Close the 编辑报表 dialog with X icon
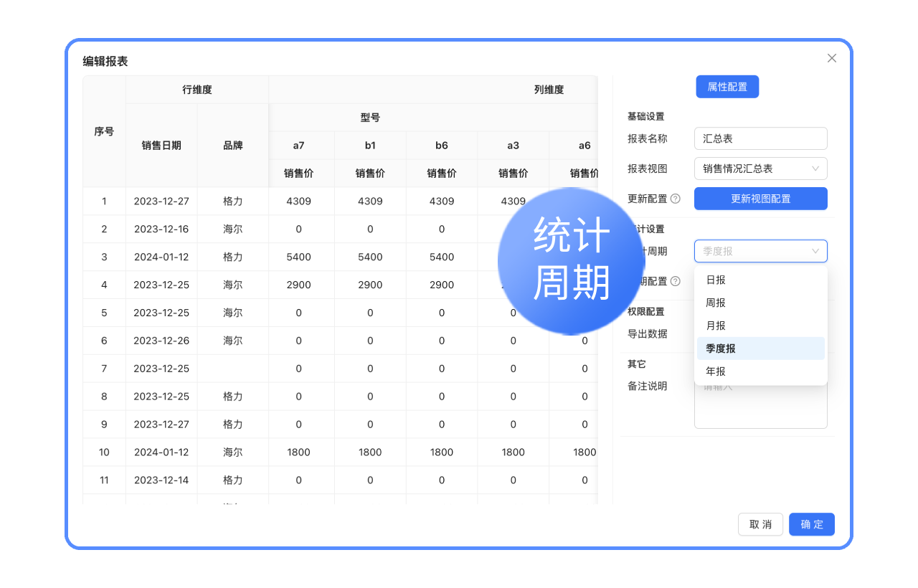Image resolution: width=918 pixels, height=588 pixels. 832,58
